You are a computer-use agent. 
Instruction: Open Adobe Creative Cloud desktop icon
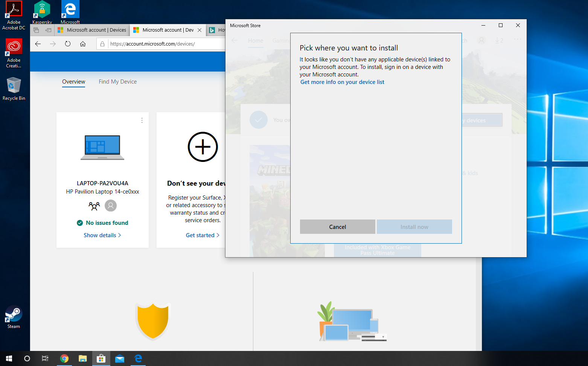[14, 53]
